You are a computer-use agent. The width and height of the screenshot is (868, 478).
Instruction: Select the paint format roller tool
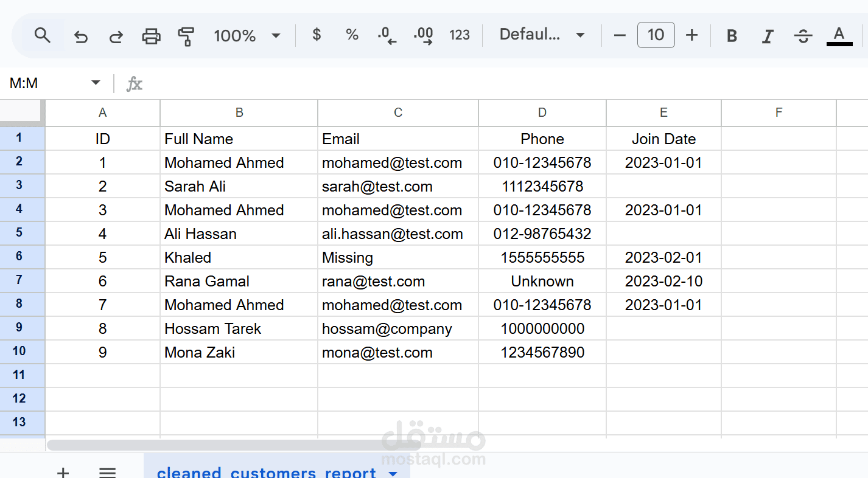(186, 36)
